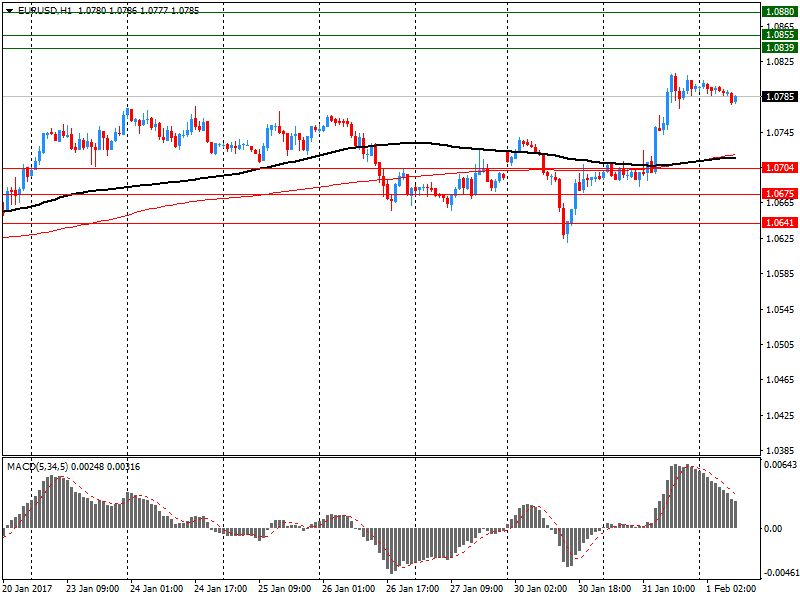Click the 1 Feb 02:00 time label
The width and height of the screenshot is (800, 600).
[731, 589]
